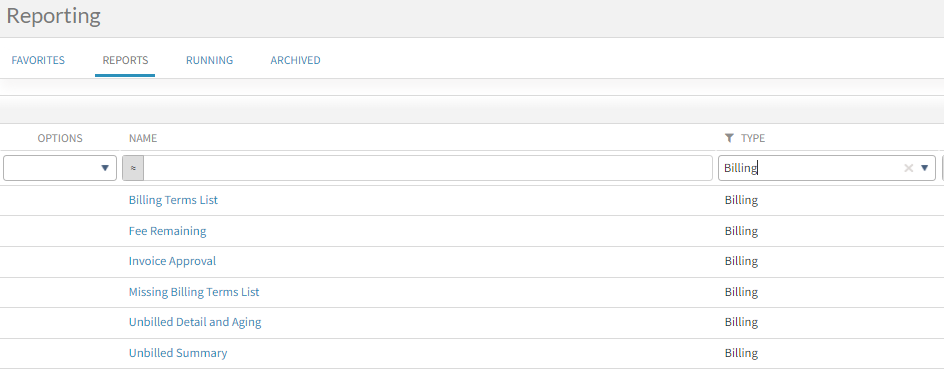Open the Billing Terms List report
Image resolution: width=944 pixels, height=371 pixels.
(x=173, y=200)
